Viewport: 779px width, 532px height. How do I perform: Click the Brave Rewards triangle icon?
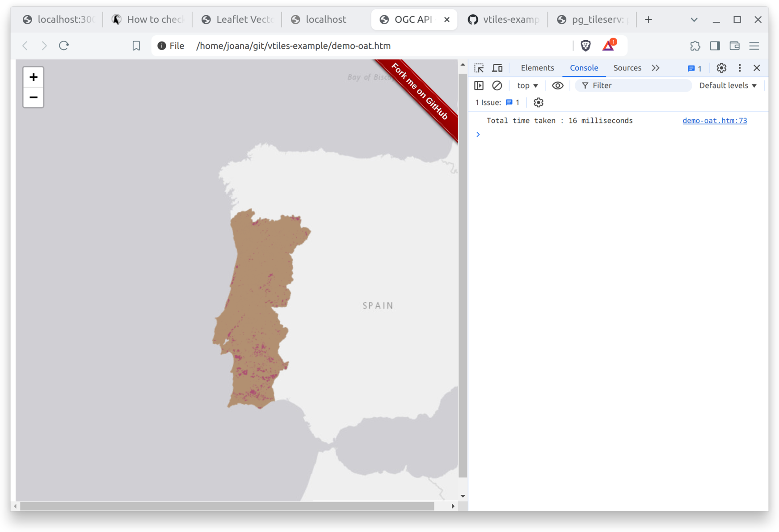coord(608,46)
